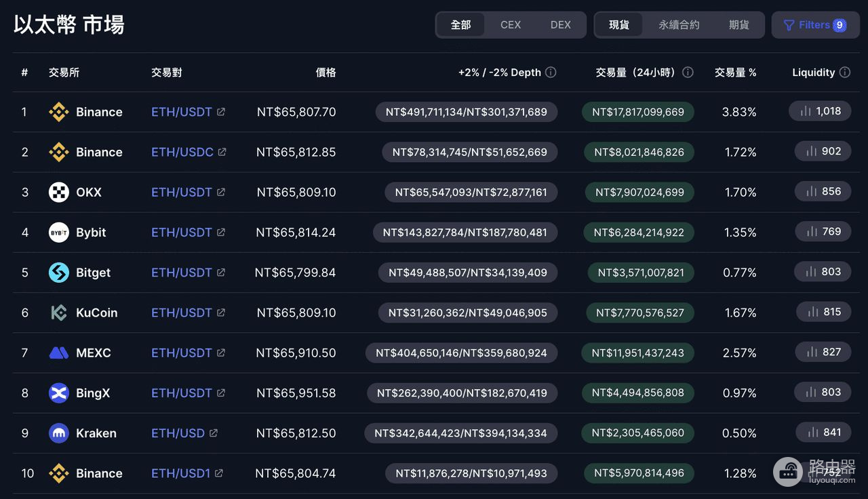
Task: Click volume NT$11,951,437,243
Action: [x=638, y=353]
